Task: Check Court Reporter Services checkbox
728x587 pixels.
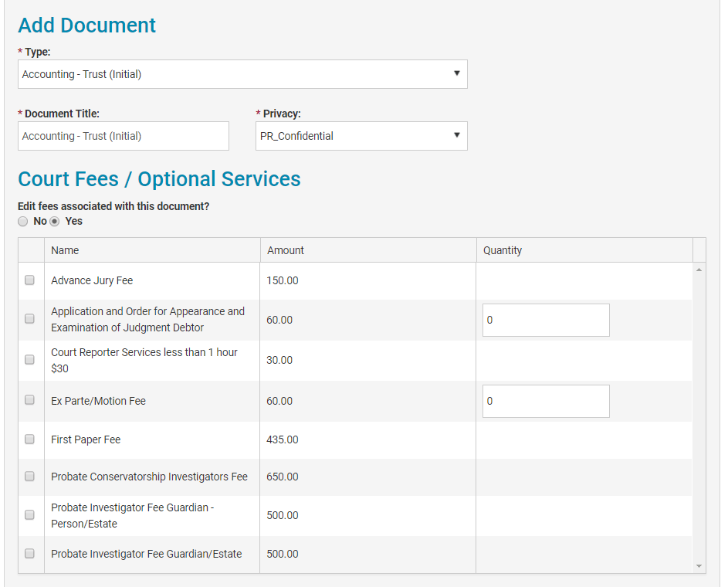Action: 30,359
